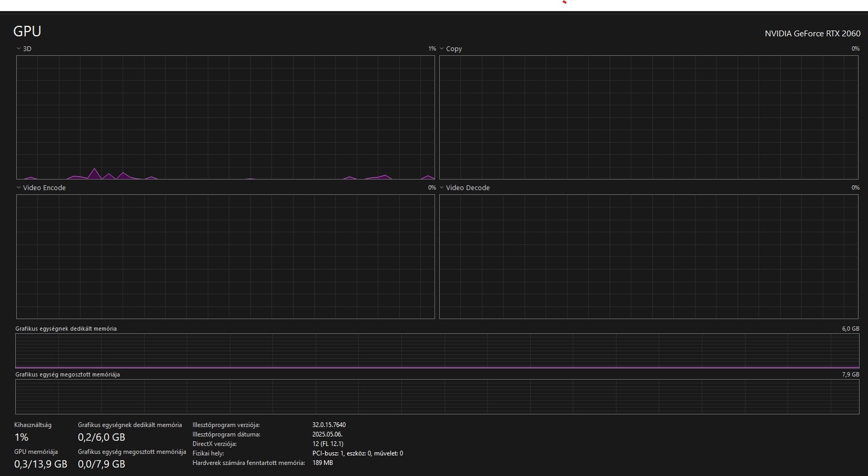The height and width of the screenshot is (476, 868).
Task: Open the 3D engine dropdown chevron
Action: click(x=19, y=48)
